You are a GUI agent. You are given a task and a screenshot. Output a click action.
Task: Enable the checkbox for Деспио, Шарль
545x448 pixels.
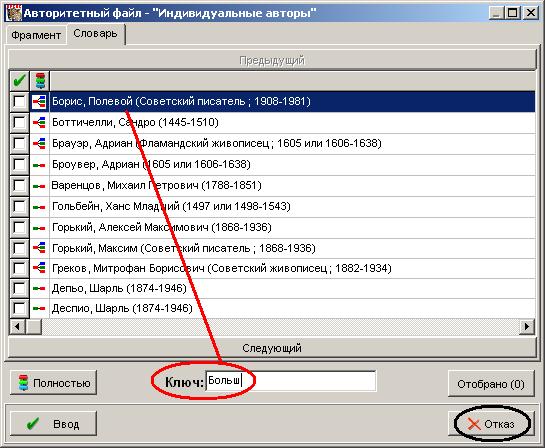coord(19,308)
